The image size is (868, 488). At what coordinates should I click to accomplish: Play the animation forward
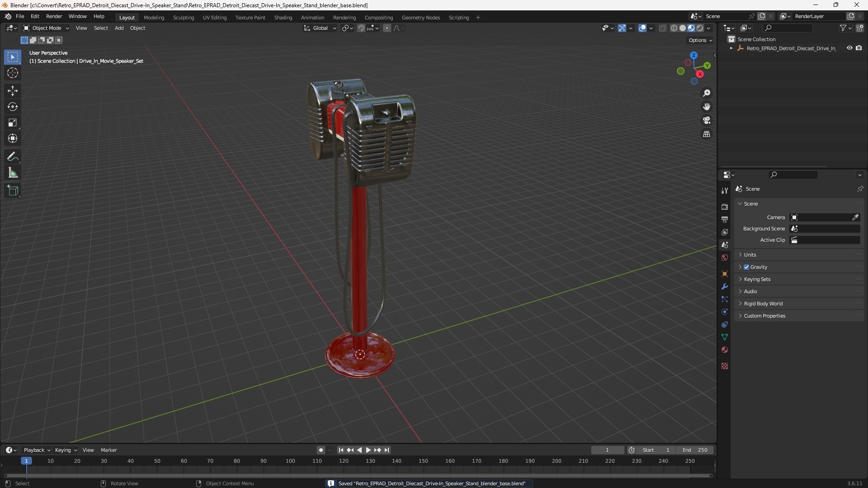click(368, 450)
